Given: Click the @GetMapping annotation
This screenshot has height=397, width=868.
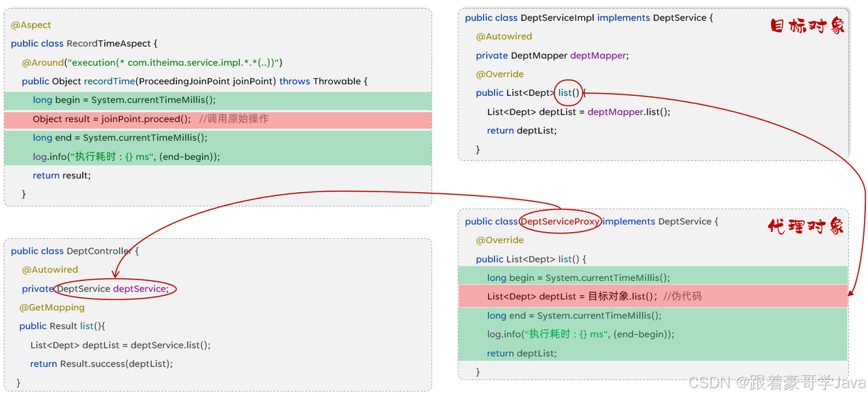Looking at the screenshot, I should [52, 308].
